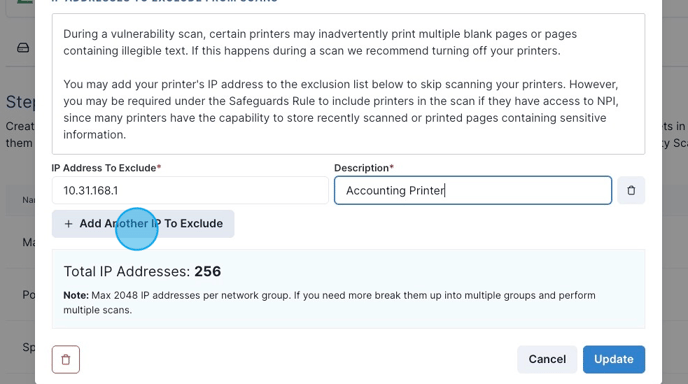
Task: Click the Safeguards Rule paragraph text
Action: 341,109
